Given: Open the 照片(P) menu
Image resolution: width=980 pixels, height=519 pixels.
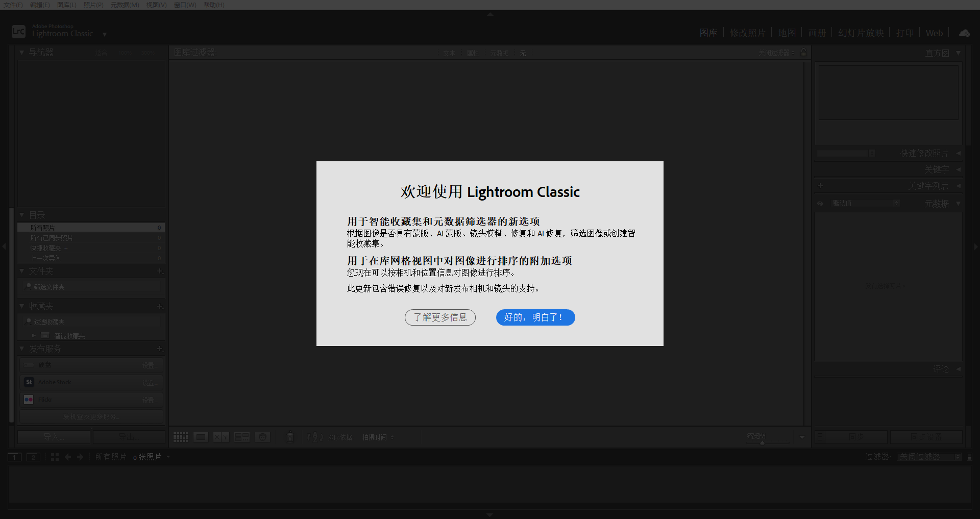Looking at the screenshot, I should pyautogui.click(x=93, y=5).
